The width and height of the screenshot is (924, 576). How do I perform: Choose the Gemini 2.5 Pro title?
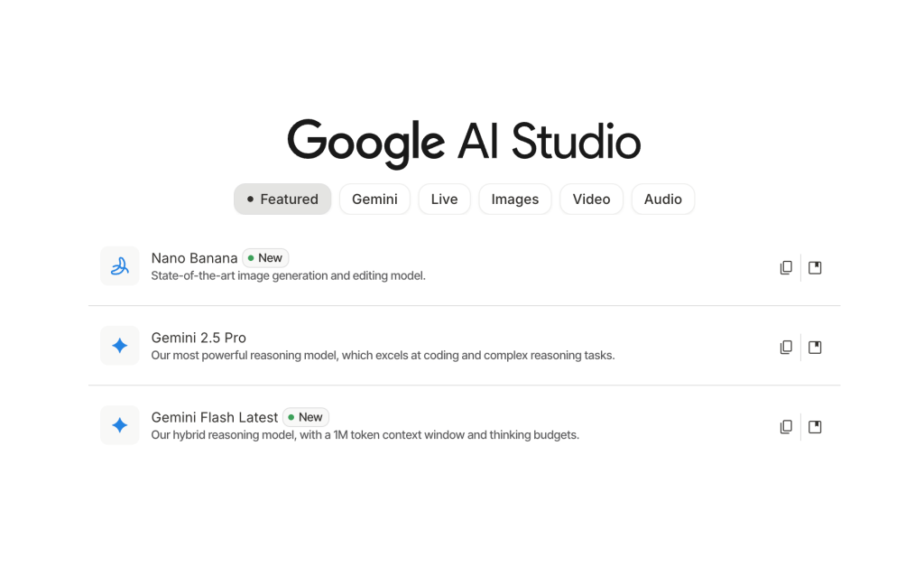(199, 338)
